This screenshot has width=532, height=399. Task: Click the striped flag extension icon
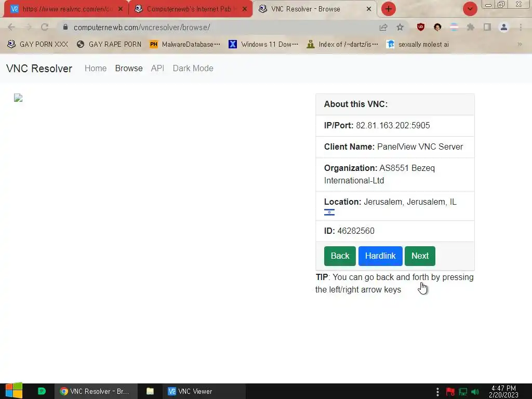(454, 27)
